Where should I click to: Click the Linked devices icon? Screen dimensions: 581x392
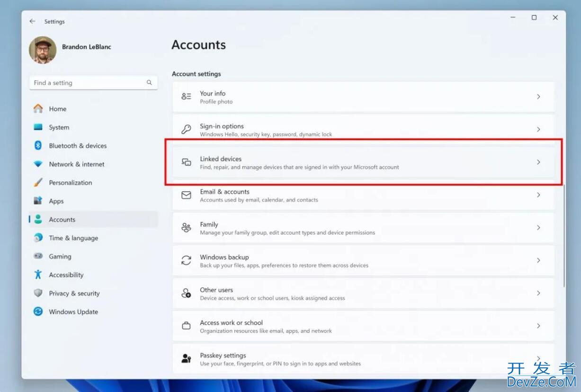(x=187, y=162)
